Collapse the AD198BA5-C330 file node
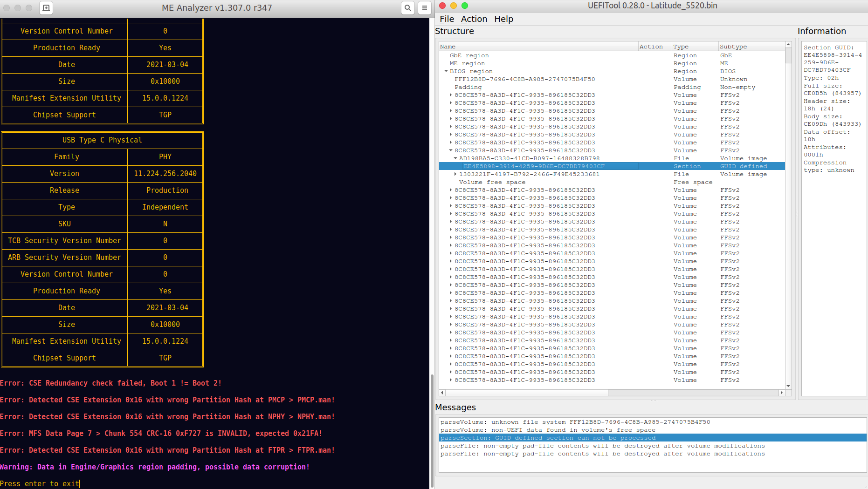This screenshot has width=868, height=489. coord(455,158)
